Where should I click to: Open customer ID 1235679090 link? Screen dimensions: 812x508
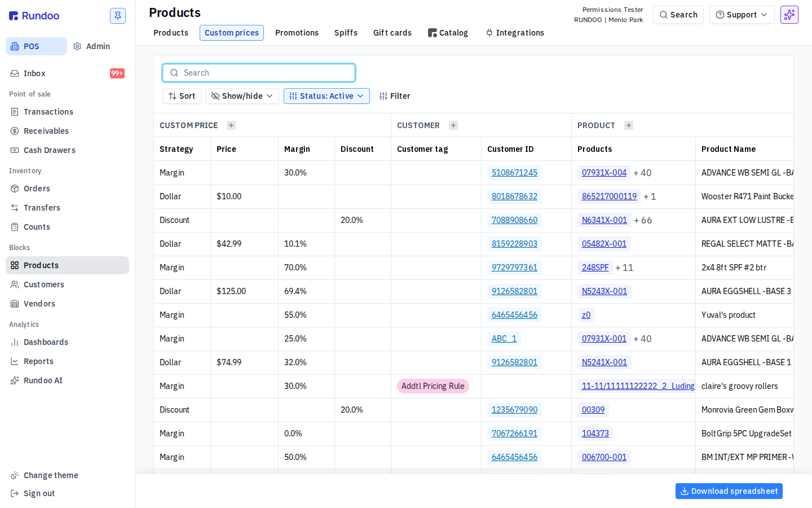pos(514,410)
